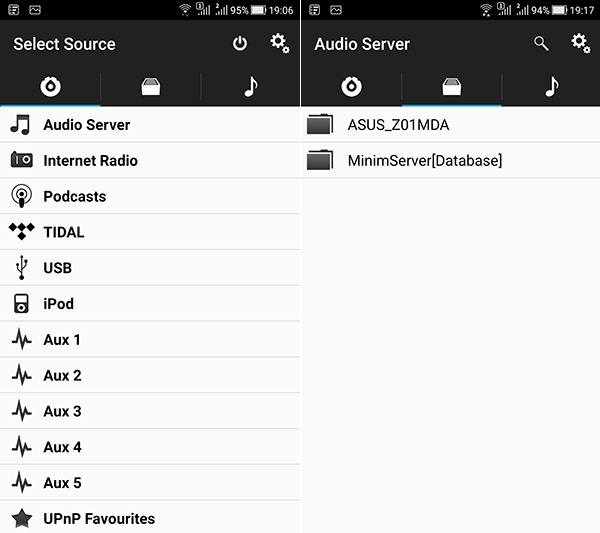The height and width of the screenshot is (533, 600).
Task: Open the ASUS_Z01MDA server folder
Action: click(x=451, y=125)
